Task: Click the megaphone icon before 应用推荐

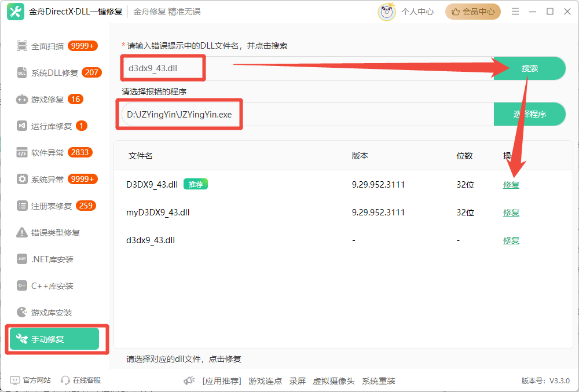Action: pos(189,380)
